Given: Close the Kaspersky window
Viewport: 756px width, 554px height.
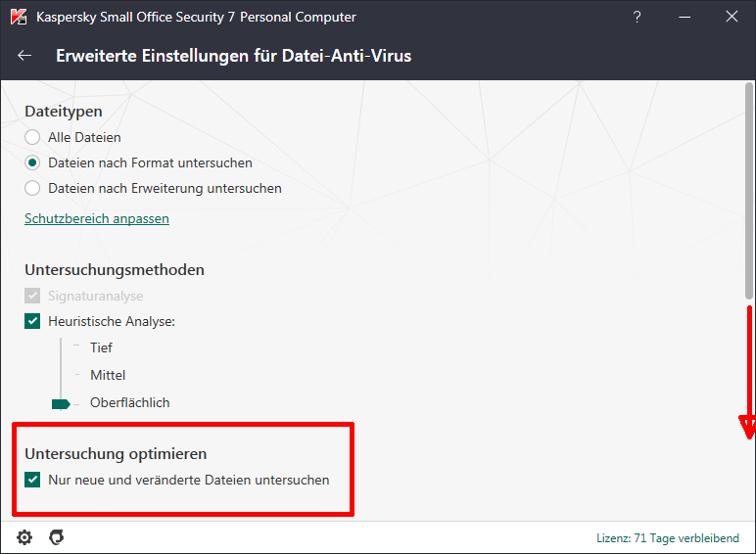Looking at the screenshot, I should [732, 17].
